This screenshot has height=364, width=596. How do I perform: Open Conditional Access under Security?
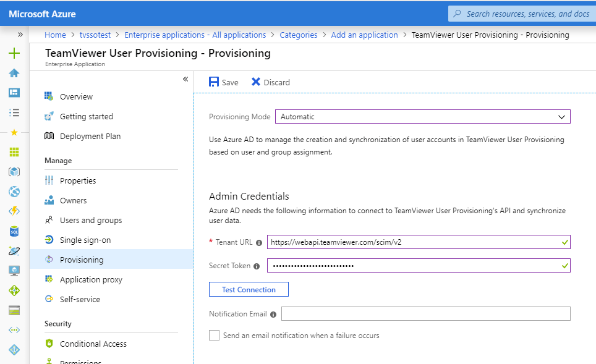(x=93, y=344)
